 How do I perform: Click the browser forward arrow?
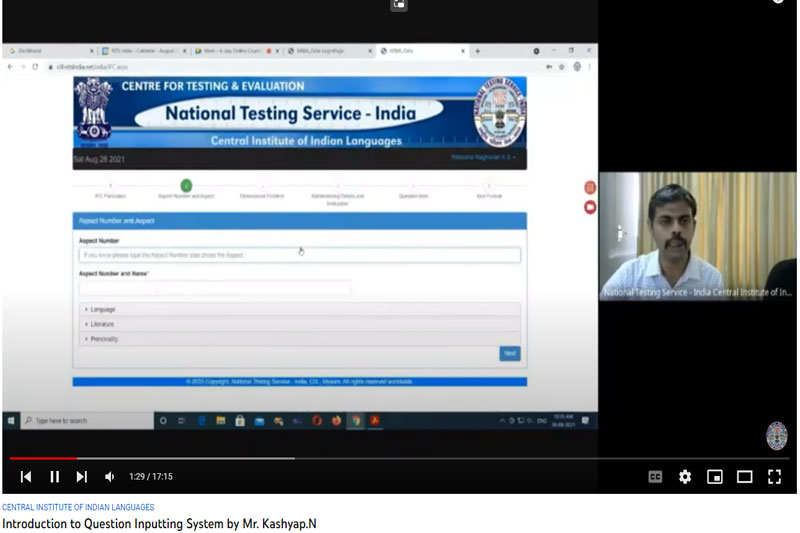(23, 67)
